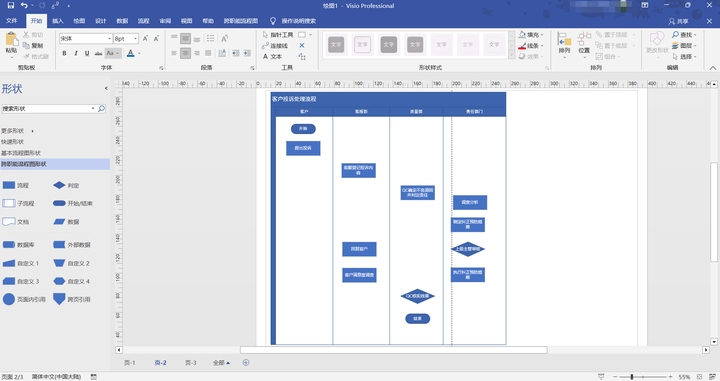The height and width of the screenshot is (381, 720).
Task: Click the Decrease font size icon
Action: click(x=156, y=39)
